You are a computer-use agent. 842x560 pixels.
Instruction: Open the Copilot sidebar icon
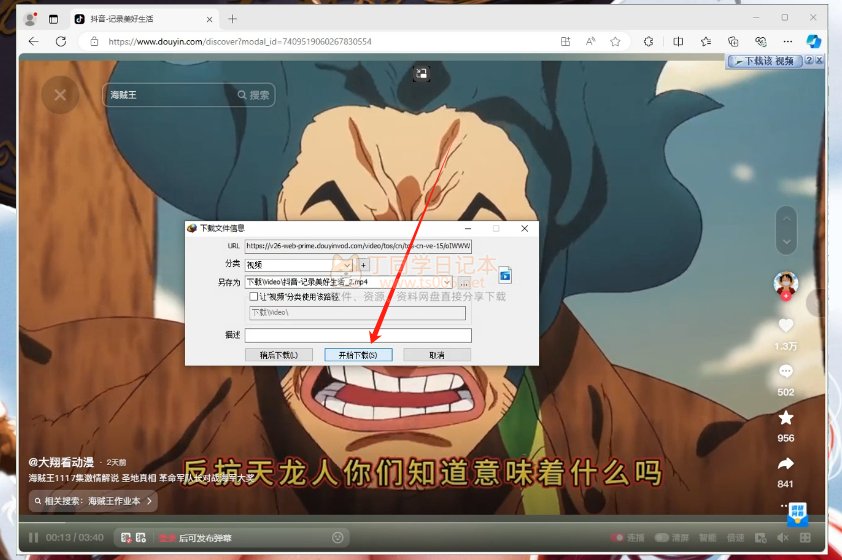[814, 41]
